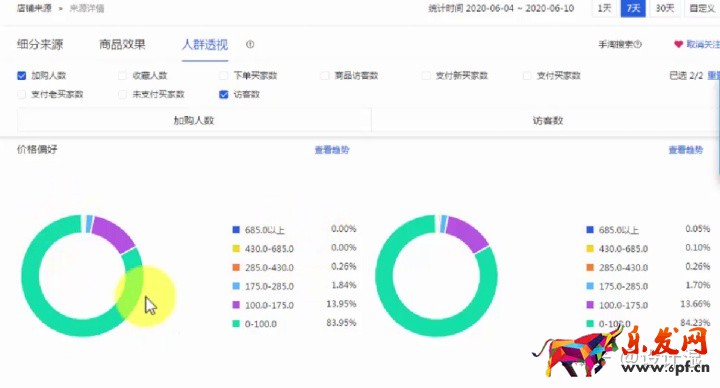This screenshot has height=388, width=720.
Task: Click the info icon beside 人群透视 tab
Action: [x=250, y=45]
